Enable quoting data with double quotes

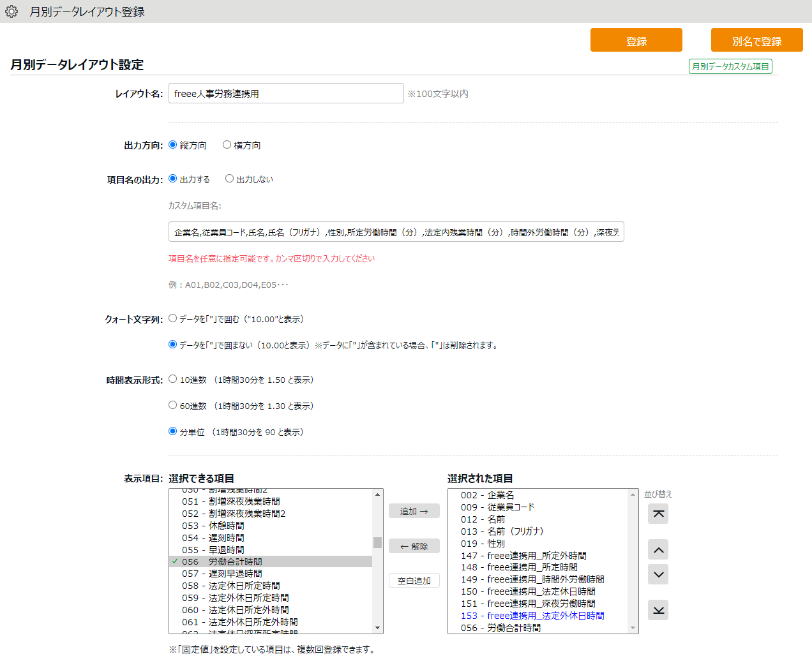(x=172, y=318)
